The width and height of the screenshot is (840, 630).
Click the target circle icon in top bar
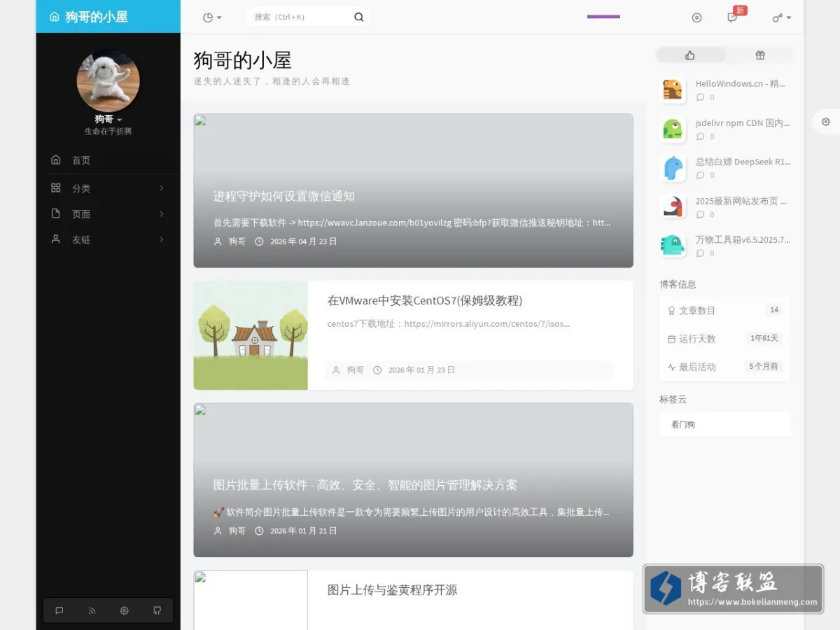tap(696, 17)
